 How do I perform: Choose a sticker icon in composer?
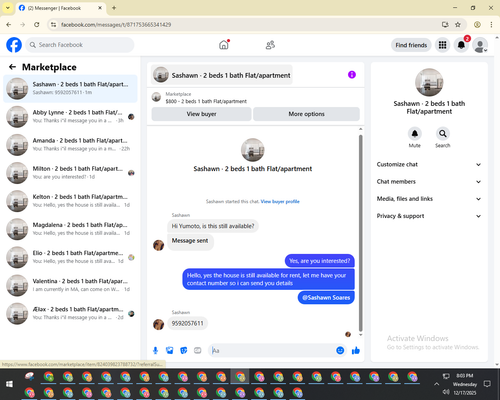[x=184, y=350]
